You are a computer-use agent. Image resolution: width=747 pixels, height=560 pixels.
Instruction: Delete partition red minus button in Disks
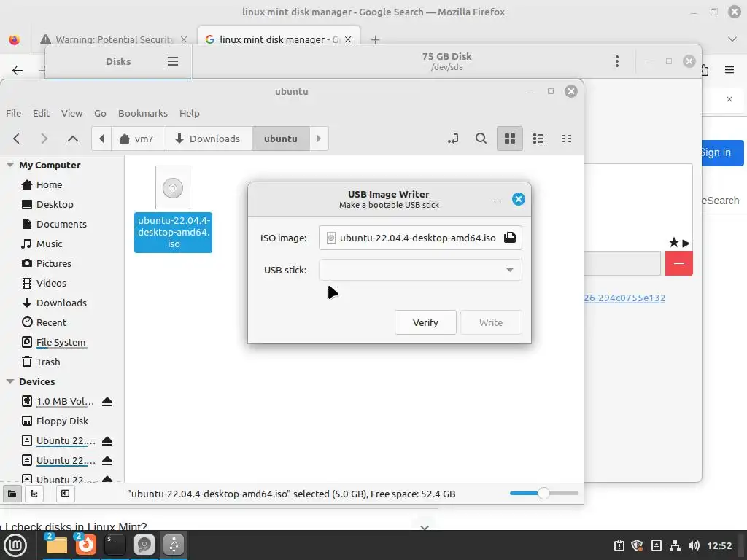pyautogui.click(x=679, y=263)
